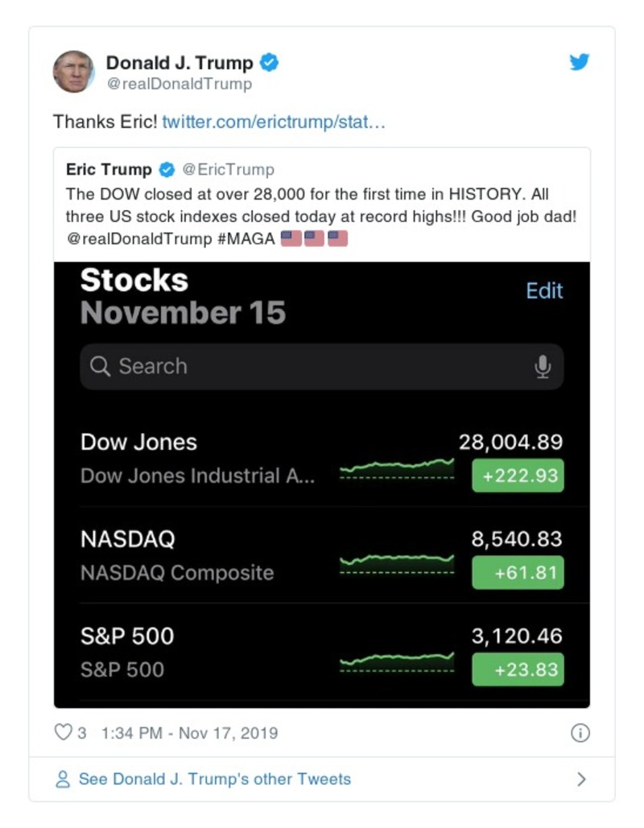Open the twitter.com/erictrump/stat… link
The height and width of the screenshot is (828, 644).
click(x=274, y=122)
